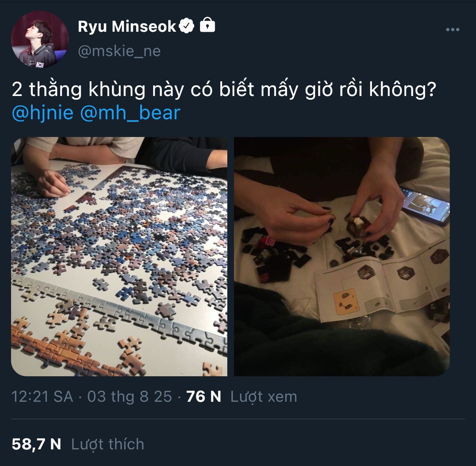Screen dimensions: 476x466
Task: Open the Ryu Minseok display name
Action: pyautogui.click(x=127, y=26)
